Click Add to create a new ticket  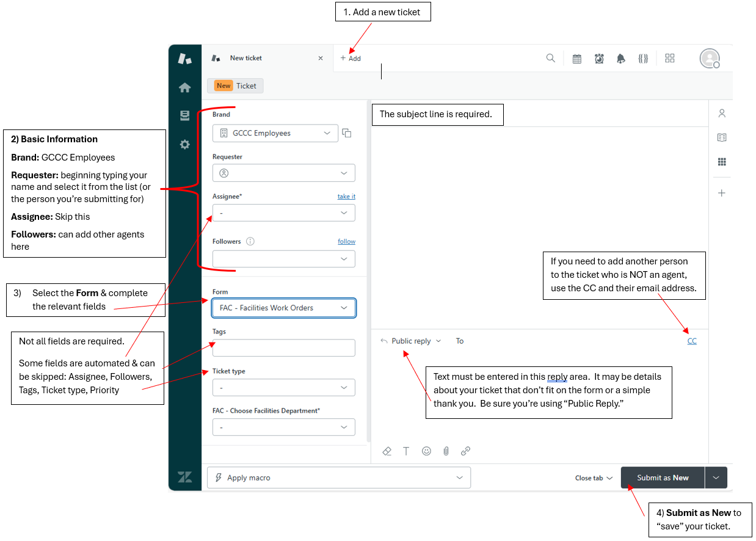(351, 58)
